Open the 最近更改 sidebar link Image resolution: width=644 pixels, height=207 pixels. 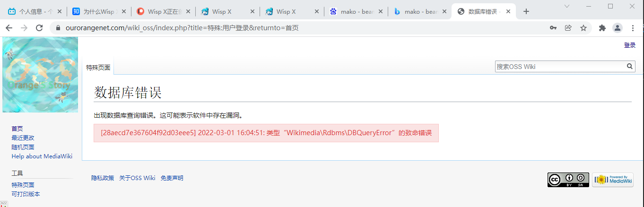point(23,138)
